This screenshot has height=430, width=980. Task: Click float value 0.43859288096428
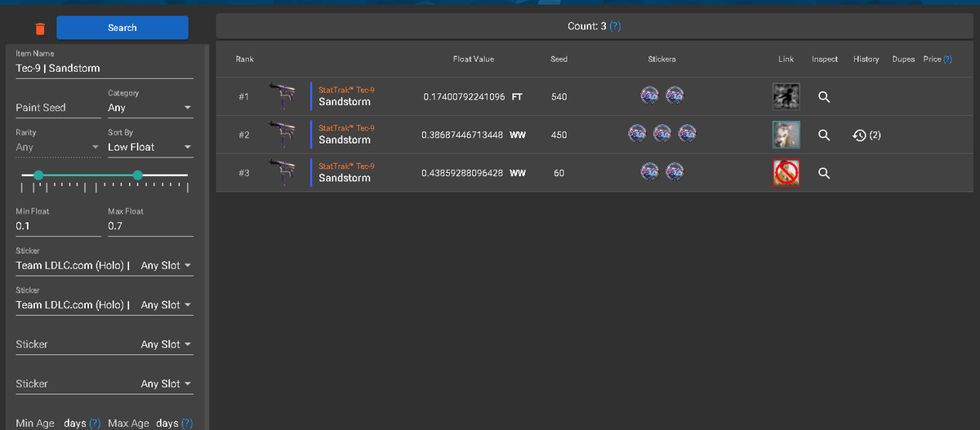point(462,173)
